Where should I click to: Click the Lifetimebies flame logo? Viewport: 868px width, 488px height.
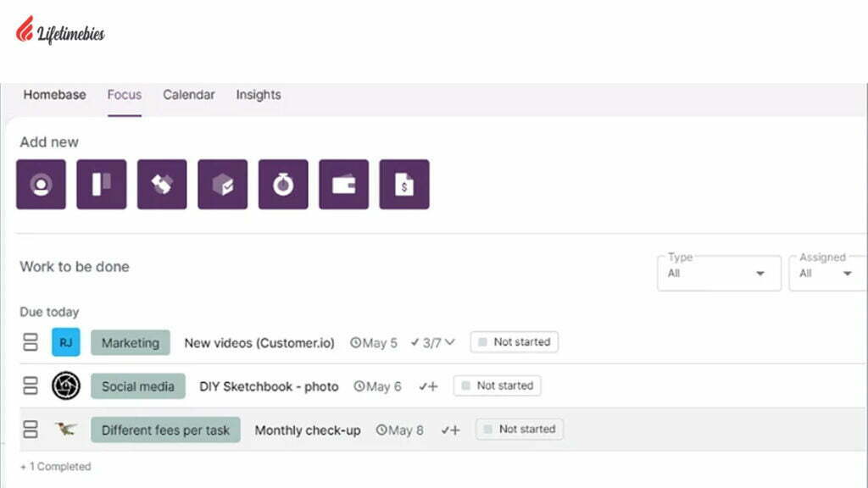[x=25, y=29]
